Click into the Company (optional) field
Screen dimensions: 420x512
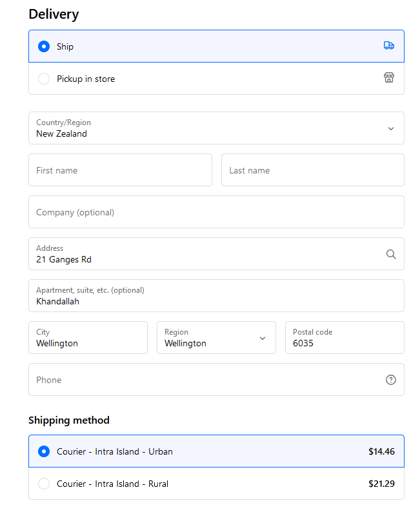click(216, 212)
